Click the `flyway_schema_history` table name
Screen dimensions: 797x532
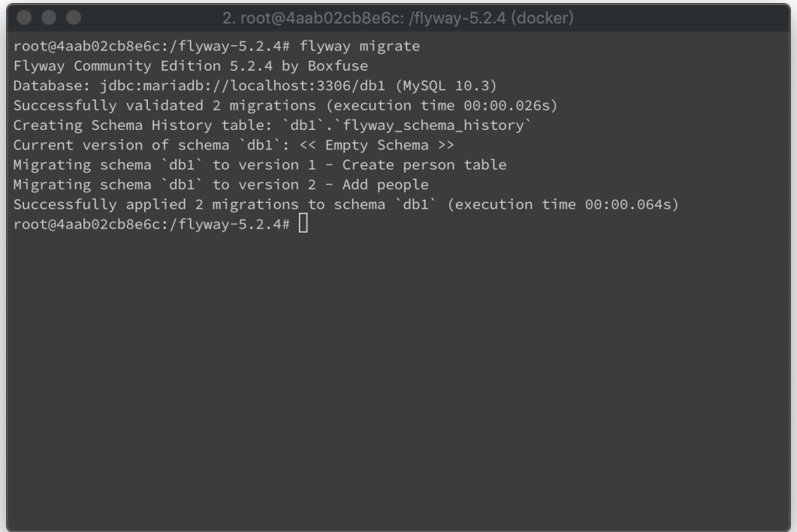pos(433,125)
